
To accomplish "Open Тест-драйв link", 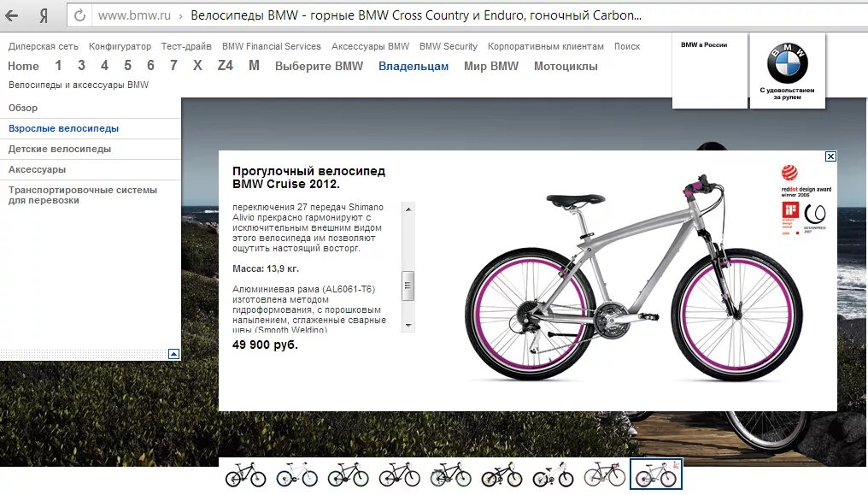I will (x=186, y=46).
